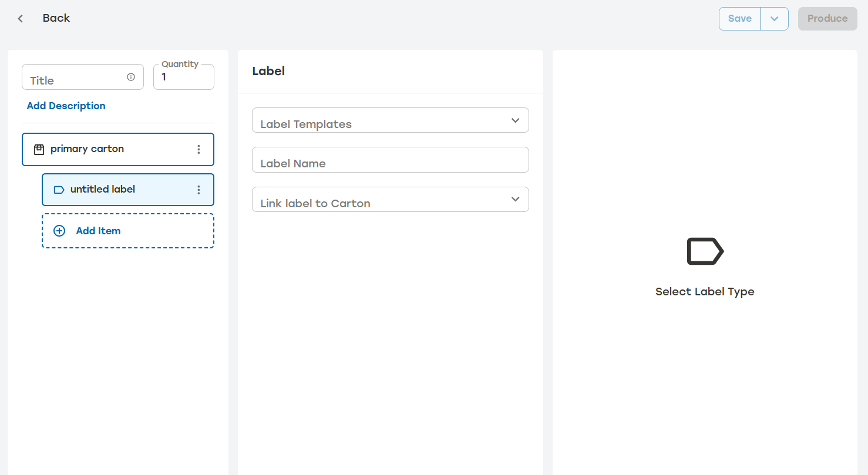Click the Produce button
Image resolution: width=868 pixels, height=475 pixels.
827,19
